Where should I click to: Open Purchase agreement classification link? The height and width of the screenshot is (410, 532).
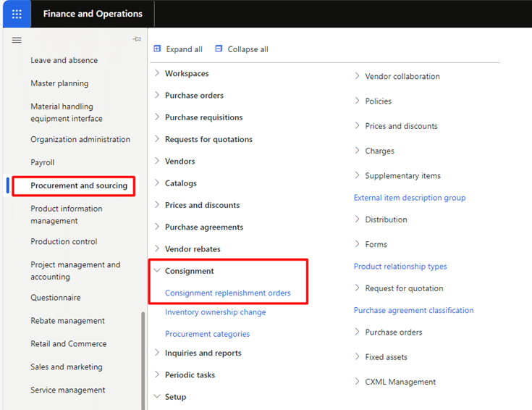(413, 310)
